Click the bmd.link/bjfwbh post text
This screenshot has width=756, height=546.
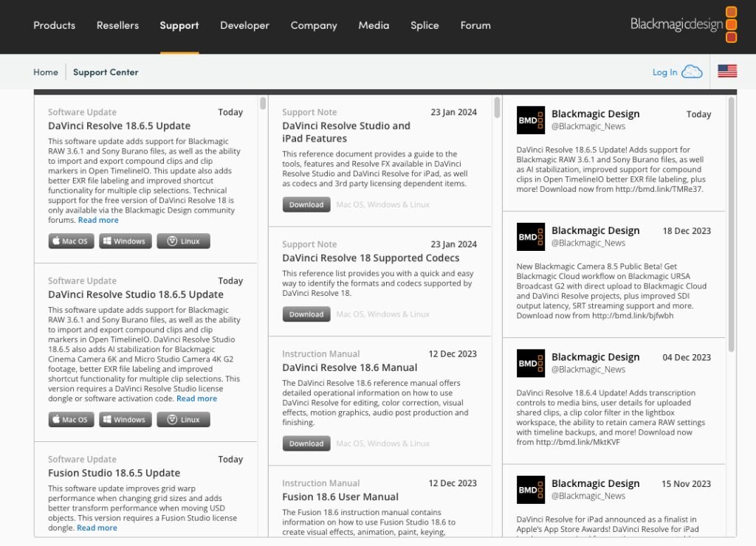point(611,291)
